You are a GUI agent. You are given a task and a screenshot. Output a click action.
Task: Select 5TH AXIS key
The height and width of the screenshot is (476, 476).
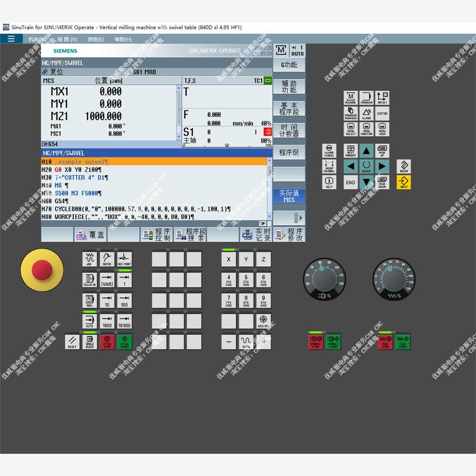(246, 280)
